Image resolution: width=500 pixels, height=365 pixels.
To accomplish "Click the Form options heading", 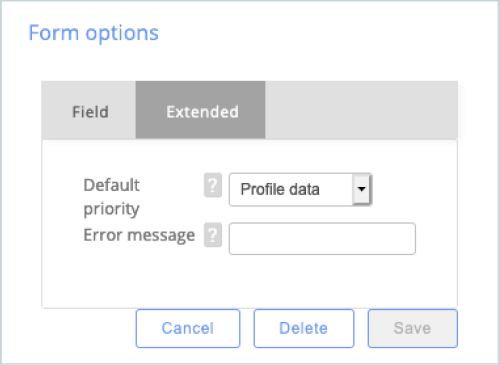I will [94, 33].
